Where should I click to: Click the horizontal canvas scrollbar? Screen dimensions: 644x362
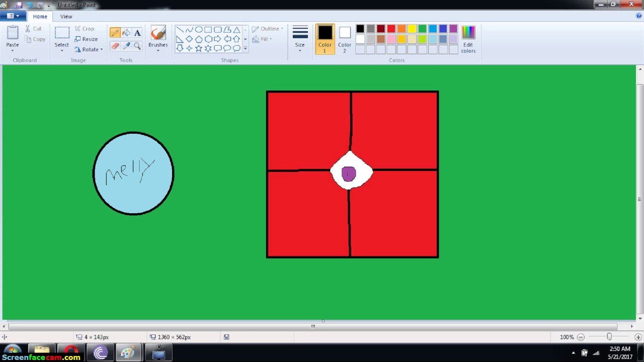coord(313,326)
